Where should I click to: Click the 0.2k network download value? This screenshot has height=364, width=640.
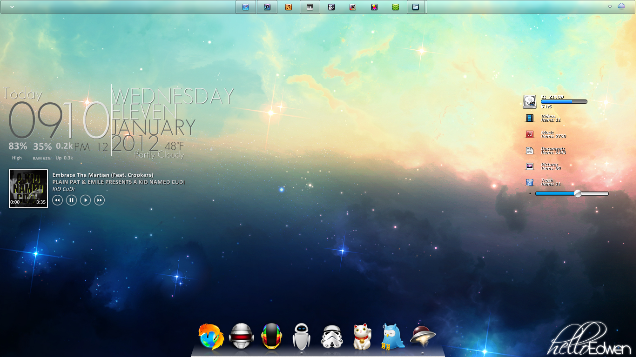(65, 146)
